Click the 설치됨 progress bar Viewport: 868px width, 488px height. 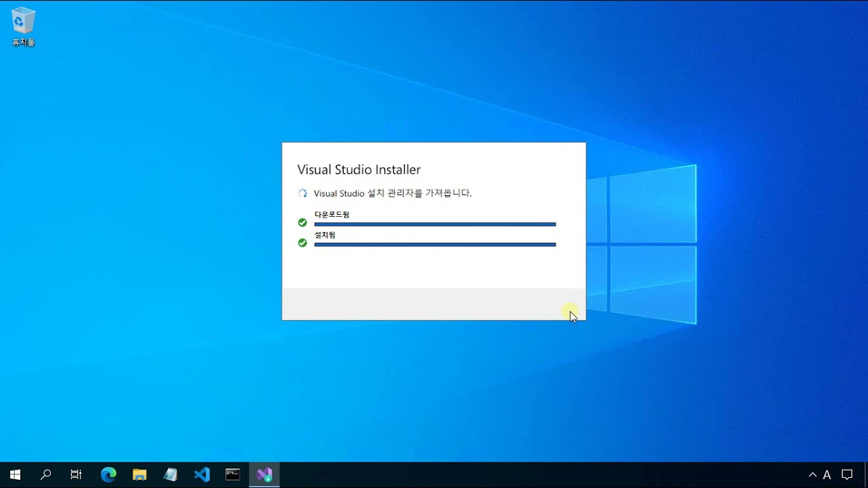435,244
